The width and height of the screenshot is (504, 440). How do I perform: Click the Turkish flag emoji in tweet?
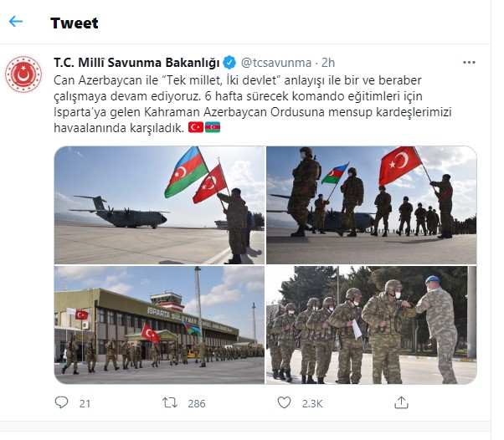pos(196,127)
